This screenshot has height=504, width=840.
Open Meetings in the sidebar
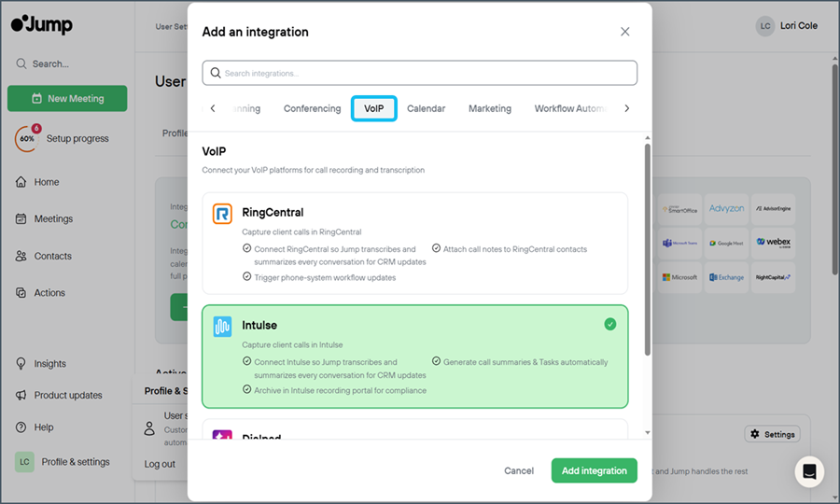45,218
